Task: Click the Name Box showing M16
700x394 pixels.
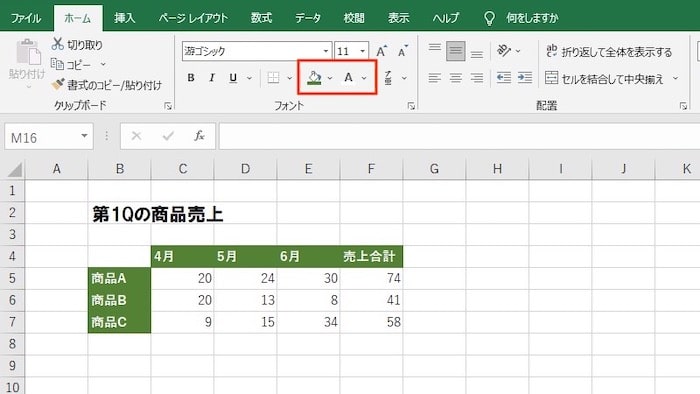Action: coord(42,137)
